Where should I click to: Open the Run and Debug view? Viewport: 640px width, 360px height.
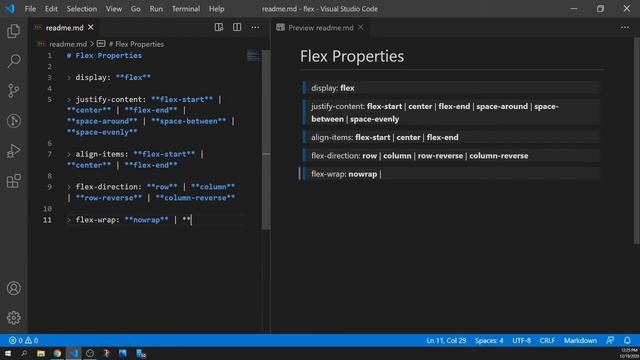tap(13, 151)
